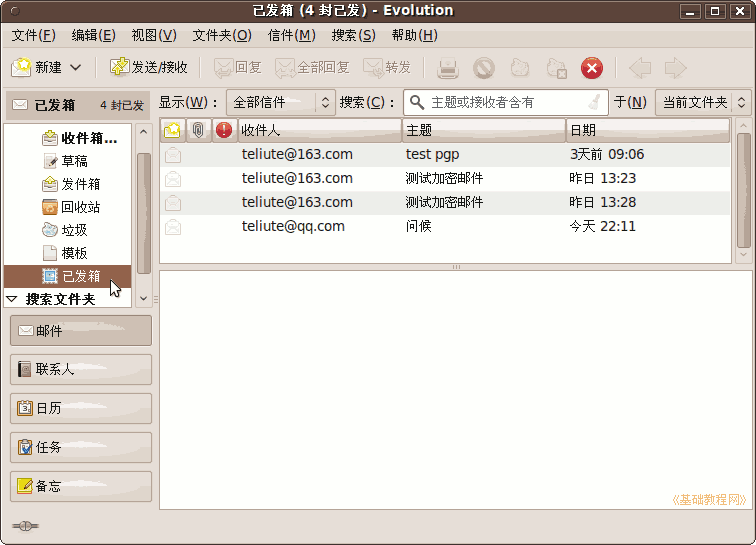Open the 回收站 trash folder

[x=71, y=207]
